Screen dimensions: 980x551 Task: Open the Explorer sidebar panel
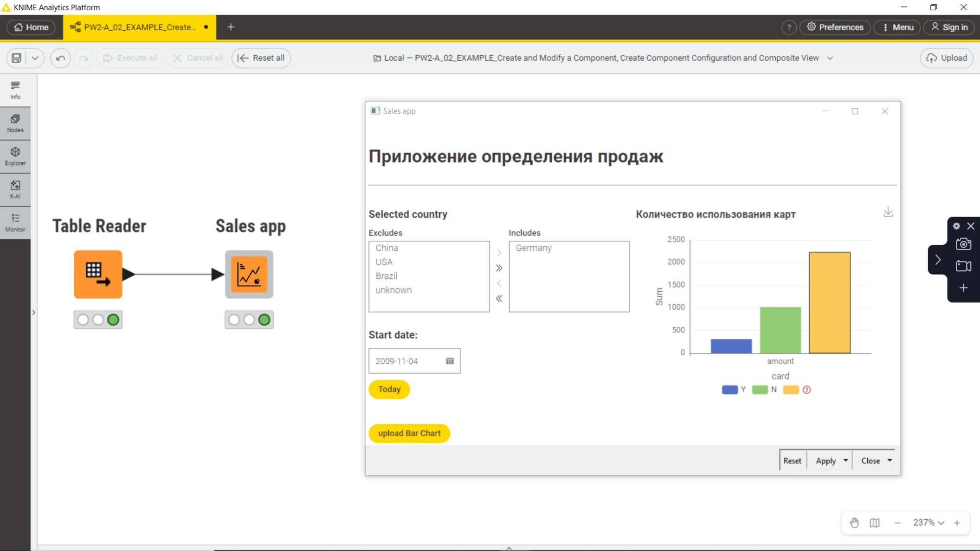point(15,156)
